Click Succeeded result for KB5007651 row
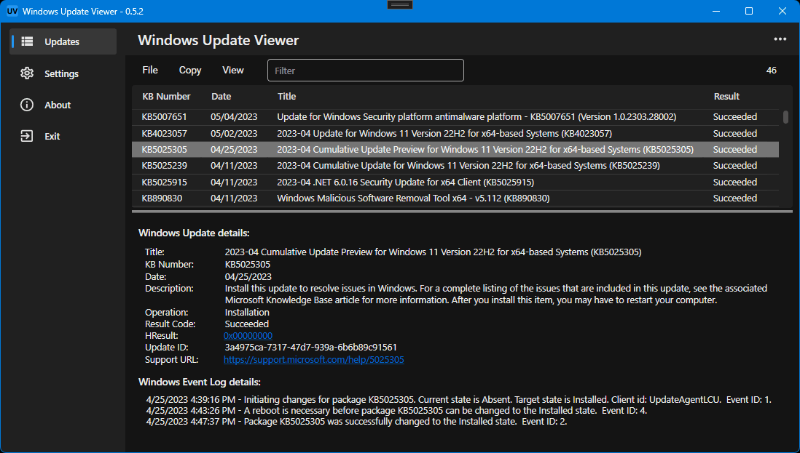This screenshot has width=800, height=453. pyautogui.click(x=735, y=117)
